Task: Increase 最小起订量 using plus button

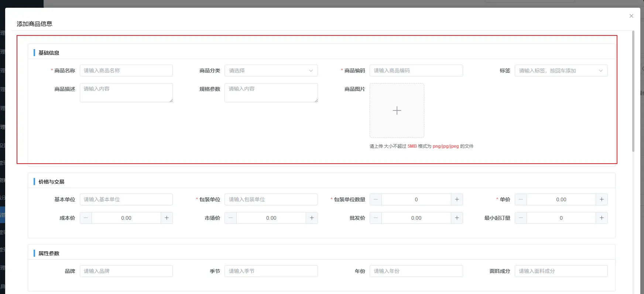Action: pyautogui.click(x=602, y=218)
